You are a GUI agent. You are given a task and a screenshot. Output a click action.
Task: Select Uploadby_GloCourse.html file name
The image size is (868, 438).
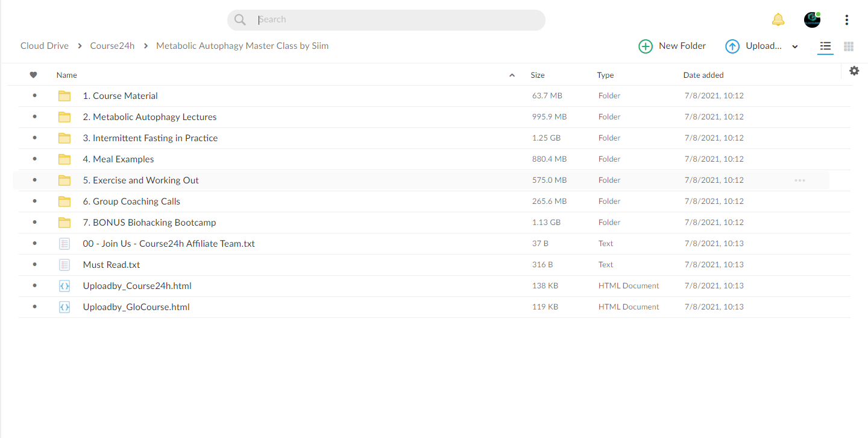point(136,307)
